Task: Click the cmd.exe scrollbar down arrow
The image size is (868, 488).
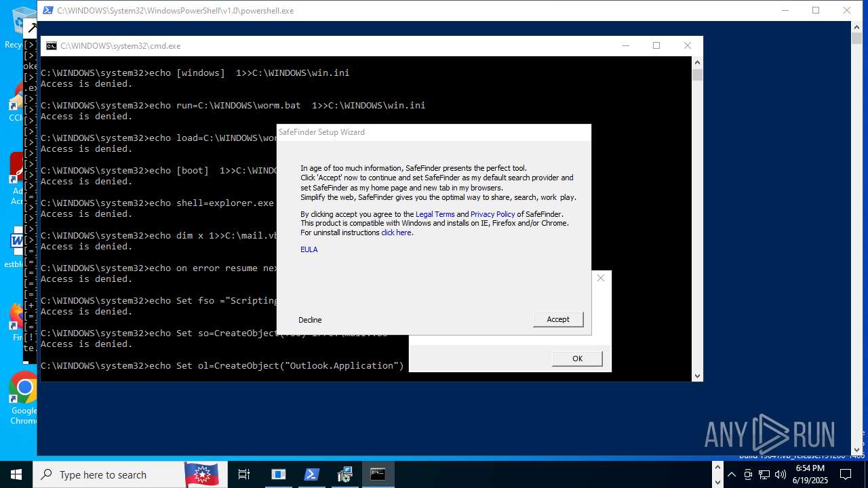Action: tap(697, 375)
